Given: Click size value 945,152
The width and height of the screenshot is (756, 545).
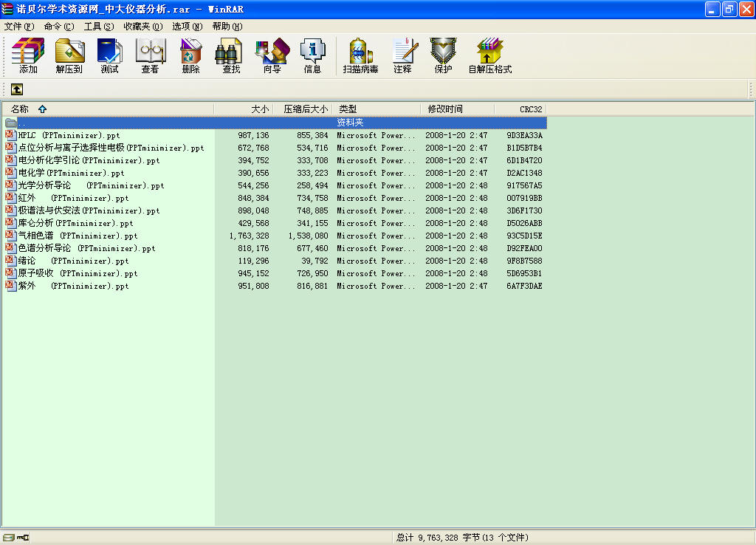Looking at the screenshot, I should click(x=254, y=273).
